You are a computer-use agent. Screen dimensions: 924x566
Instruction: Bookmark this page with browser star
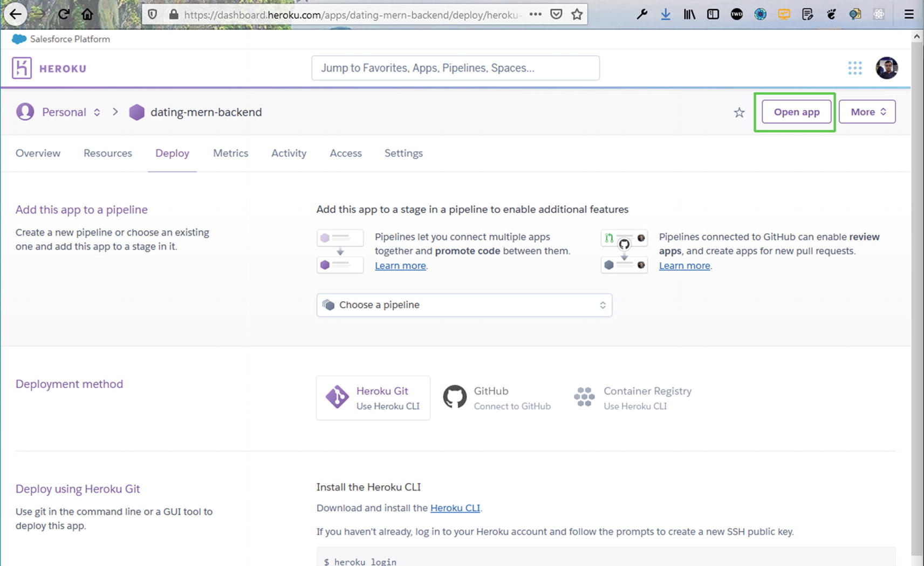click(x=577, y=15)
